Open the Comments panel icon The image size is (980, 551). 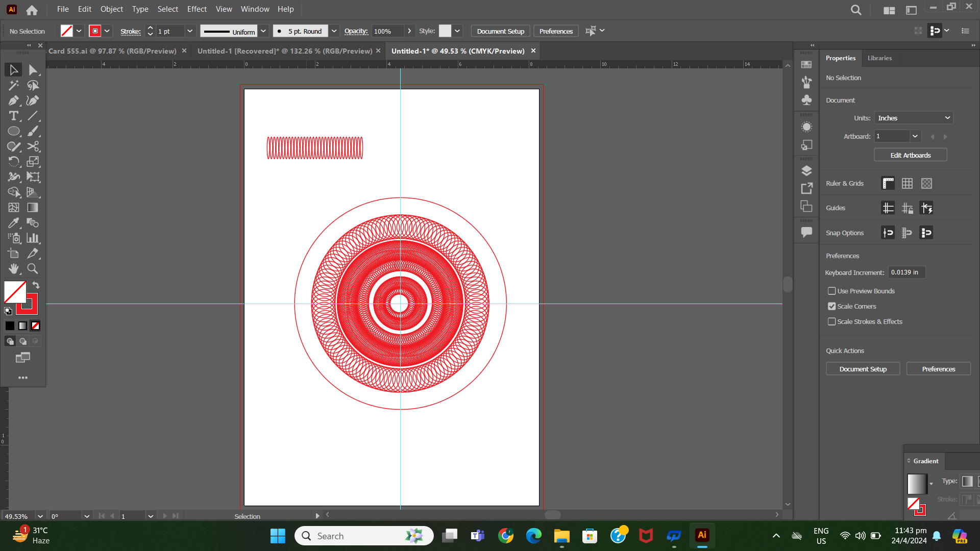pos(806,232)
